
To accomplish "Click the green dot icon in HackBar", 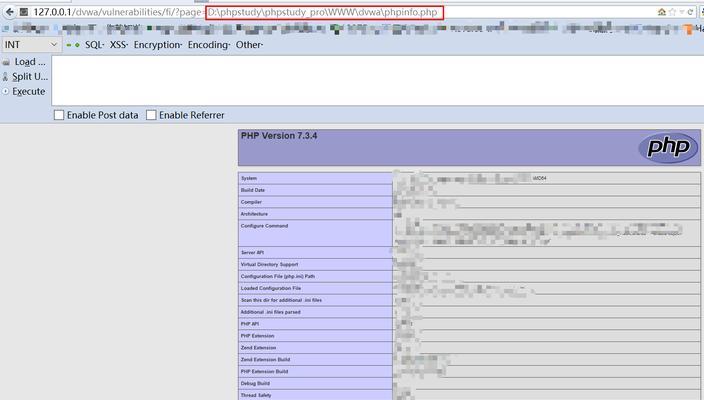I will tap(77, 45).
